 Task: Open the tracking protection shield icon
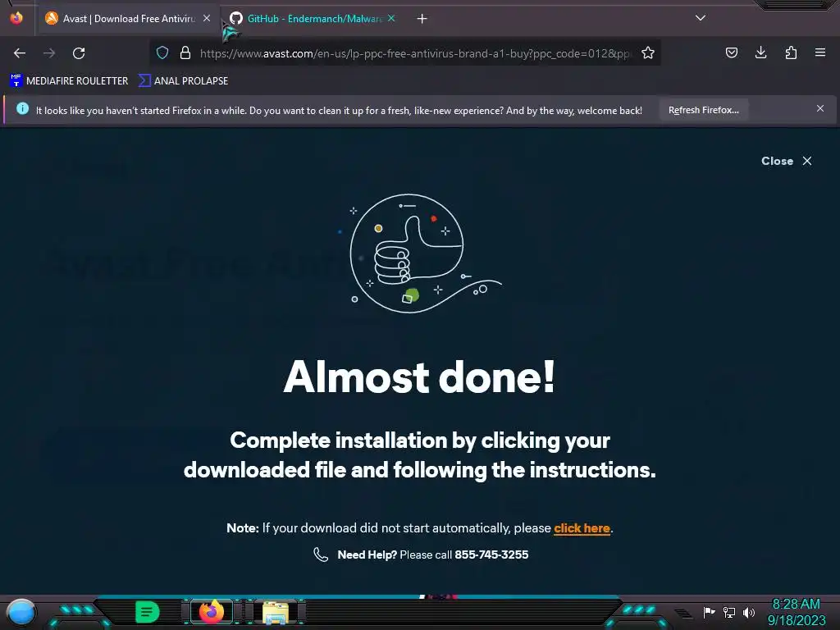click(162, 52)
